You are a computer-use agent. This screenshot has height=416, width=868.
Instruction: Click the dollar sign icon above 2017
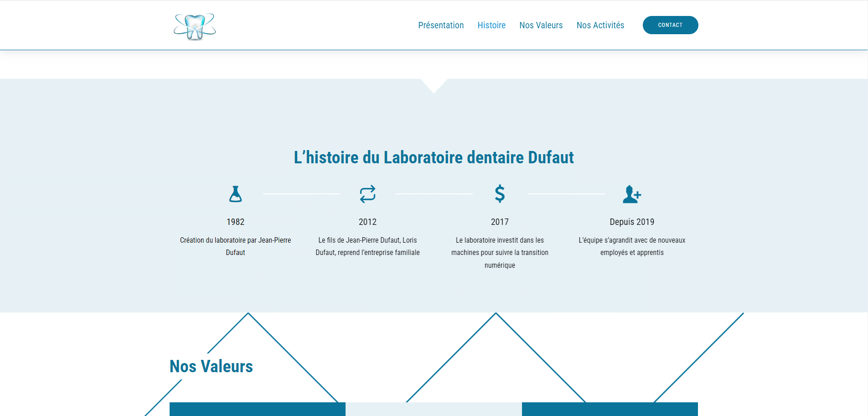pyautogui.click(x=500, y=194)
